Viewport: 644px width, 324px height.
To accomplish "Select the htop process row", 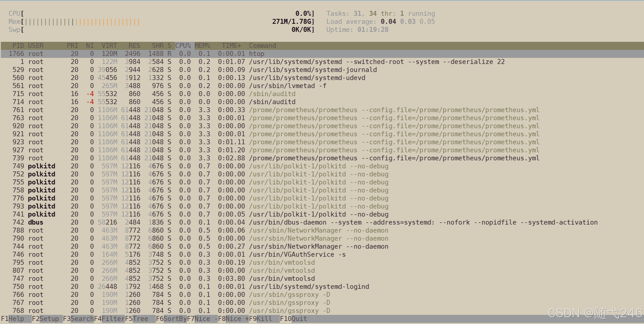I will click(256, 54).
